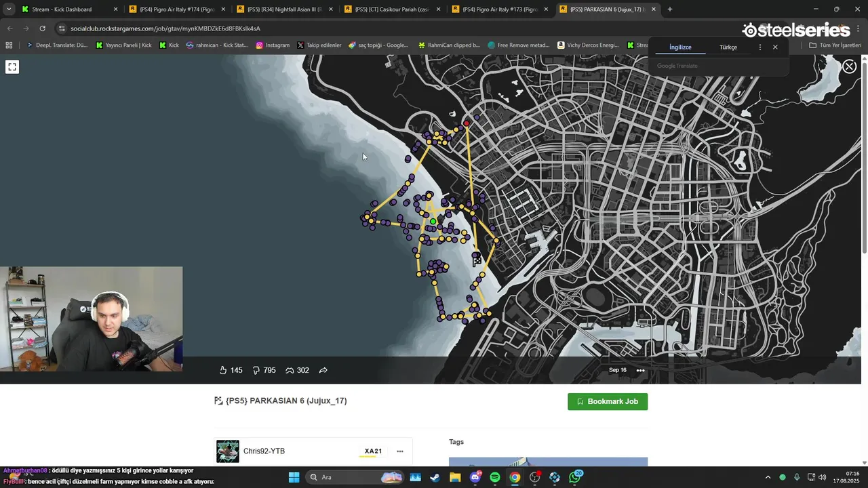Click the XA21 crew tag
This screenshot has height=488, width=868.
tap(373, 451)
